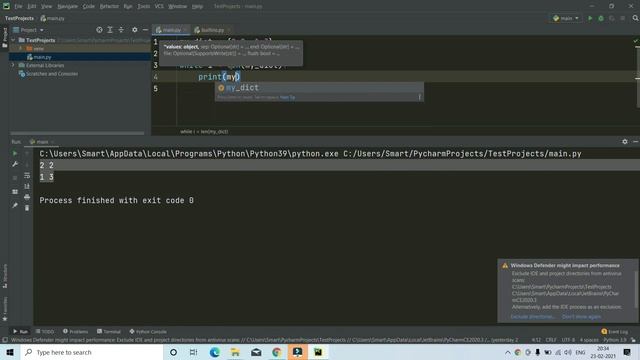Click TestProjects in breadcrumb navigation bar

19,18
